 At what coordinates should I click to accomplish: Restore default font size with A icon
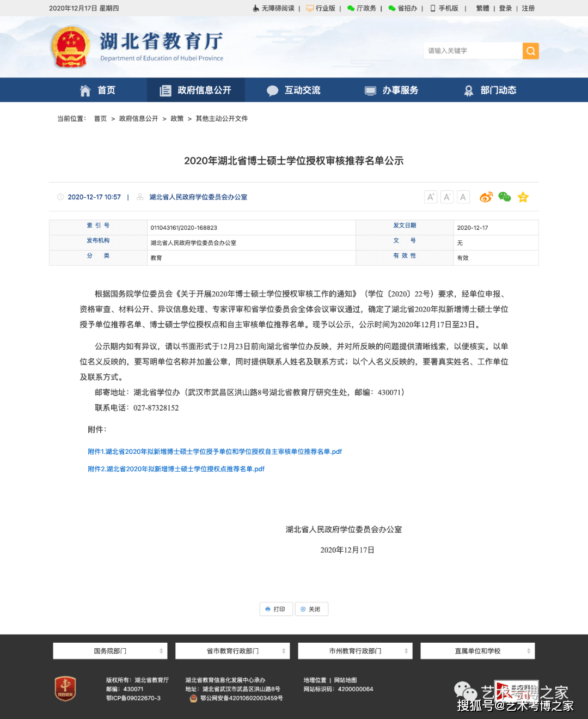(x=463, y=197)
